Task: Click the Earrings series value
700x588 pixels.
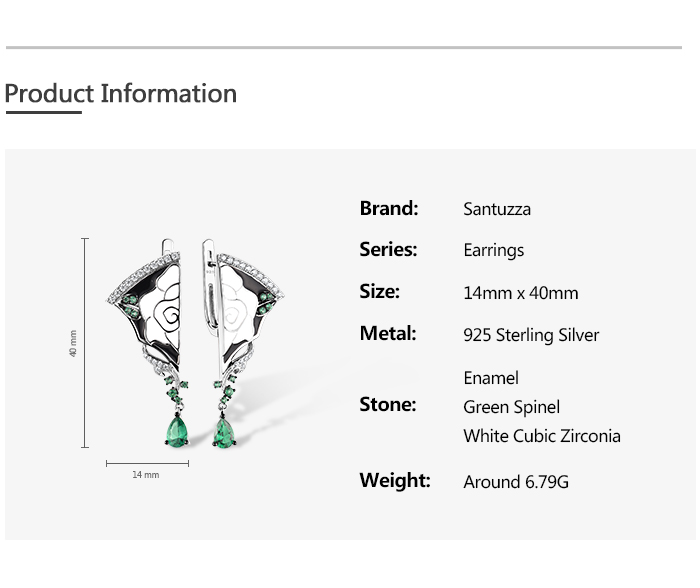Action: pos(494,251)
